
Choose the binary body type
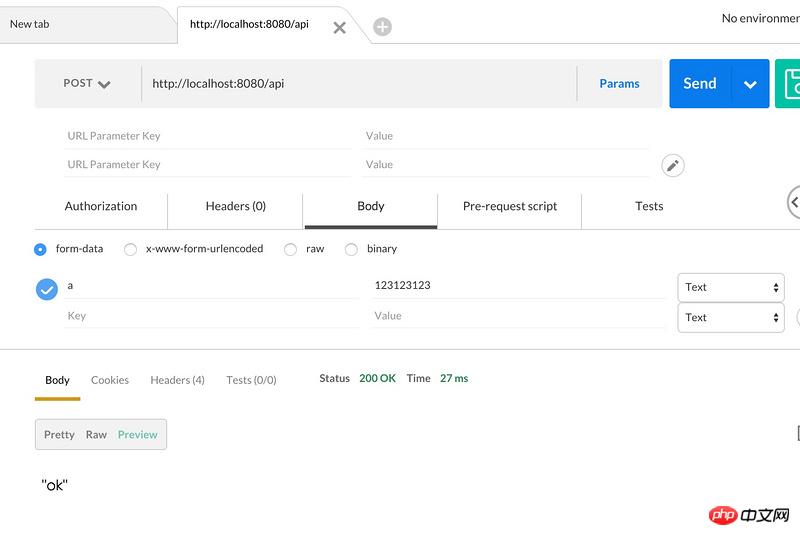[351, 249]
